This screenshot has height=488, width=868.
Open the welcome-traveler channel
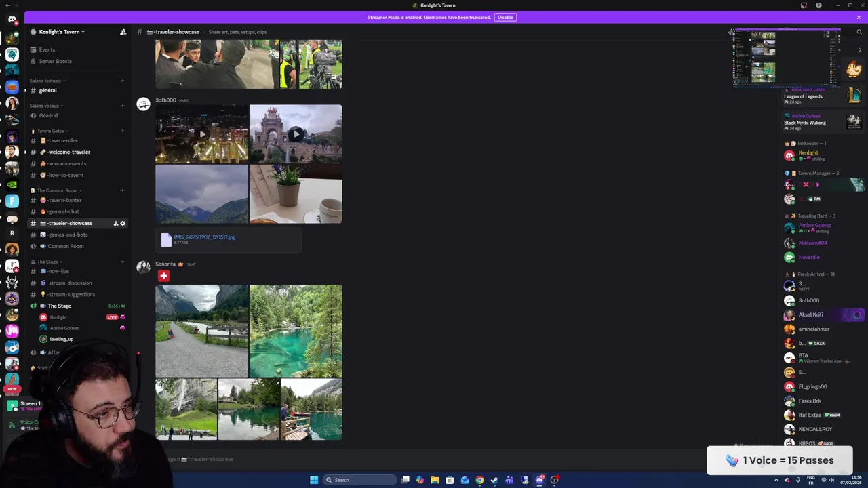click(x=68, y=152)
